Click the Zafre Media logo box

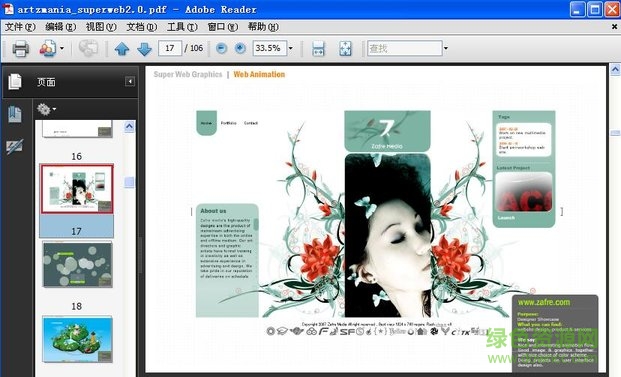pyautogui.click(x=387, y=131)
